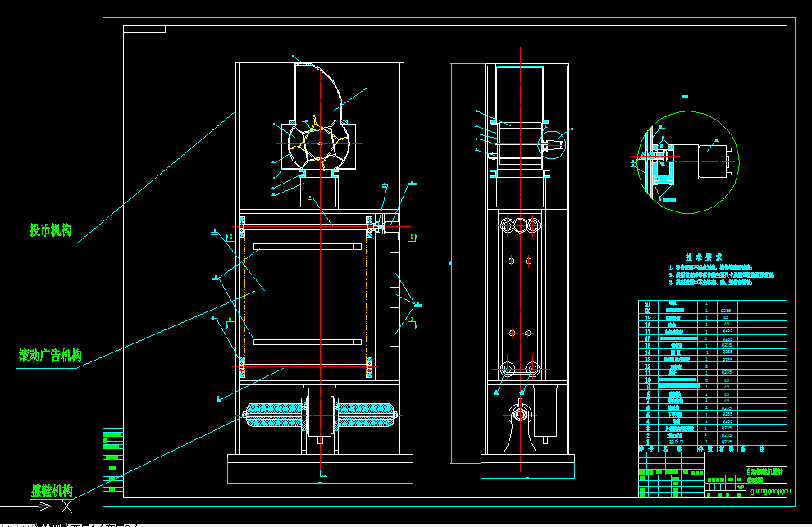Viewport: 812px width, 527px height.
Task: Select the 滚动广告机构 annotation label
Action: pos(50,355)
